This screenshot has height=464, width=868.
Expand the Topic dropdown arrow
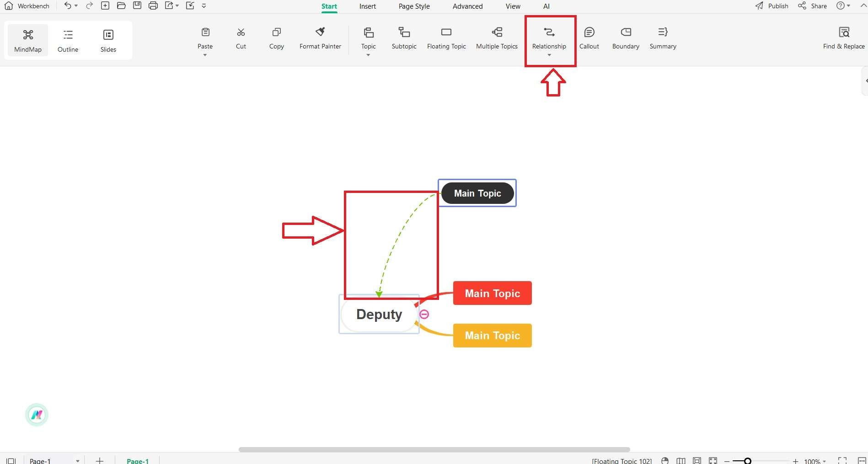point(369,55)
